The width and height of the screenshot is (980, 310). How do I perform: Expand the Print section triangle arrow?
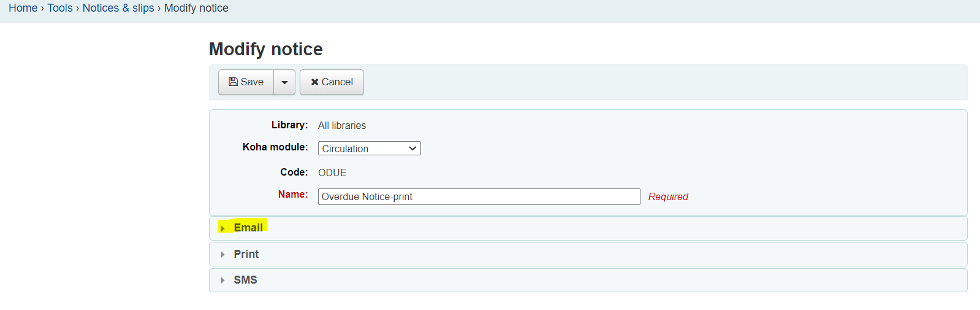pos(222,254)
